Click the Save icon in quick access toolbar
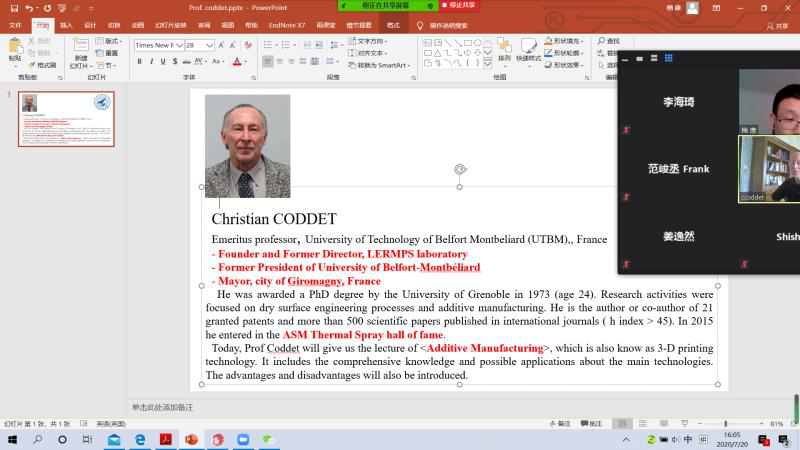 pos(12,8)
